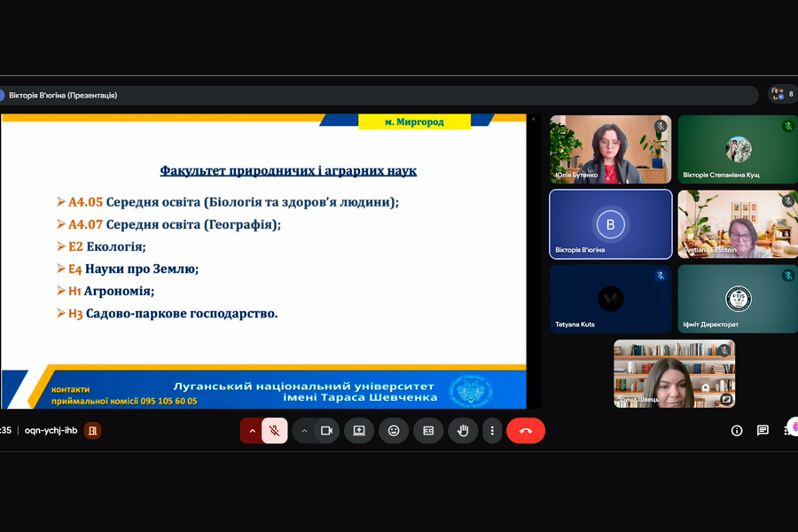798x532 pixels.
Task: Click muted mic icon on Юлія Бутенко tile
Action: pyautogui.click(x=661, y=126)
